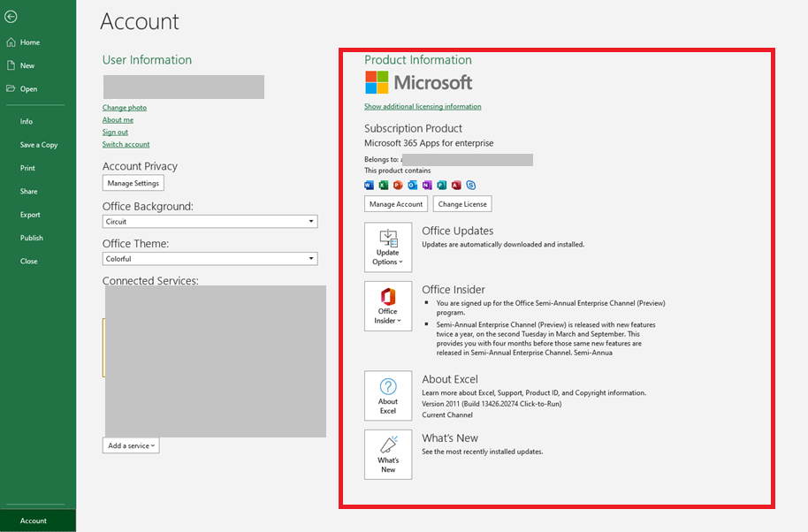Click the Publisher app icon
The image size is (808, 532).
pyautogui.click(x=442, y=186)
